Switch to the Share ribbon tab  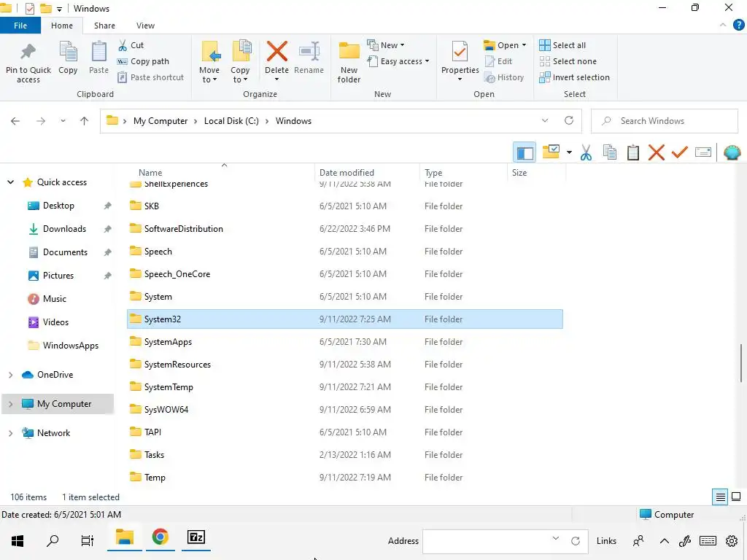(x=104, y=26)
